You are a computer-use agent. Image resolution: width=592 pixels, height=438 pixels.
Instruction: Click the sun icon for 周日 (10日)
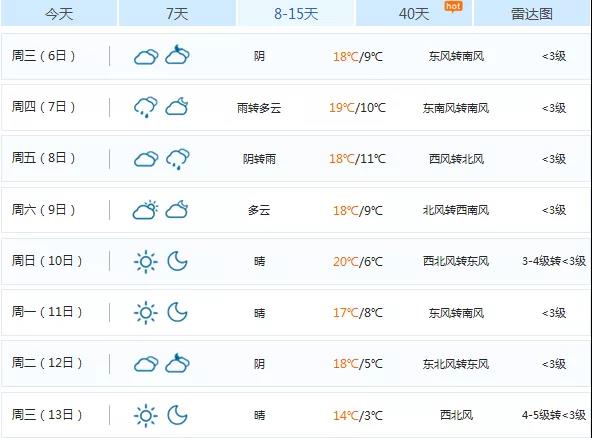[146, 261]
